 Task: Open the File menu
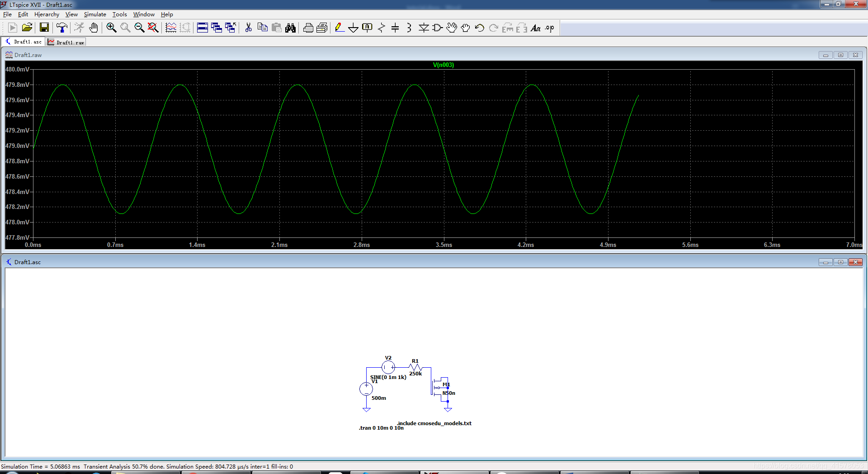(x=7, y=14)
